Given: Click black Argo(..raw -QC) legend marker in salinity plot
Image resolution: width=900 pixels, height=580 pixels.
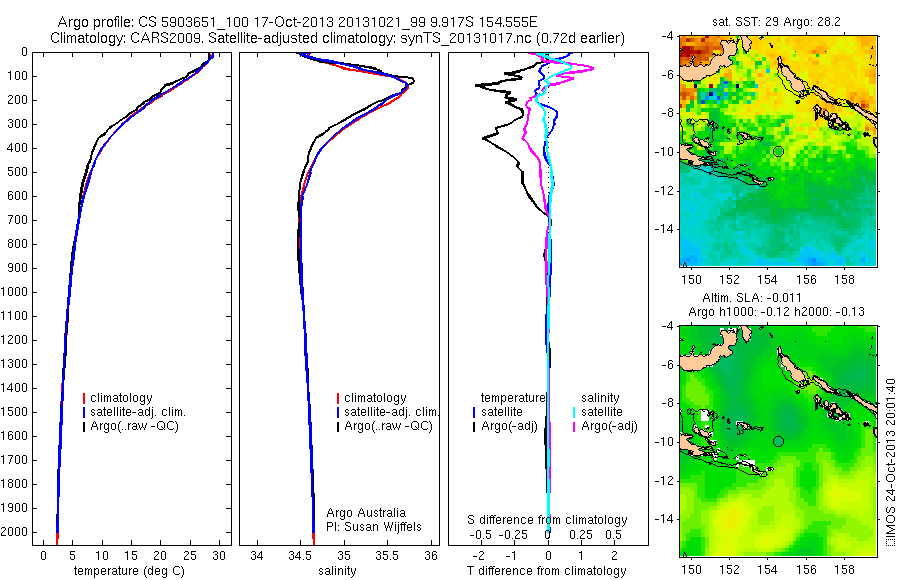Looking at the screenshot, I should [338, 427].
